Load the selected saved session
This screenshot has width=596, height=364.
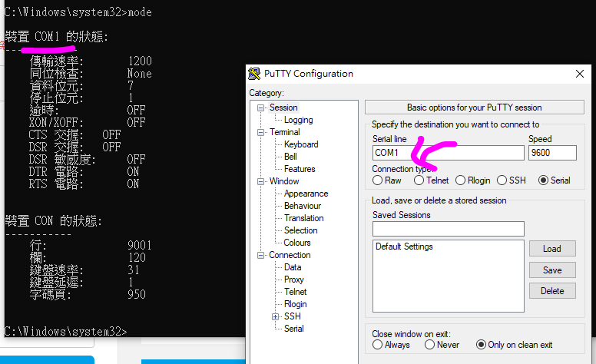click(552, 249)
